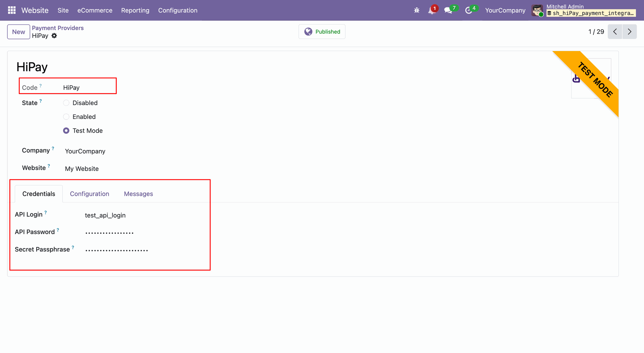The image size is (644, 353).
Task: Open the apps grid menu icon
Action: [12, 10]
